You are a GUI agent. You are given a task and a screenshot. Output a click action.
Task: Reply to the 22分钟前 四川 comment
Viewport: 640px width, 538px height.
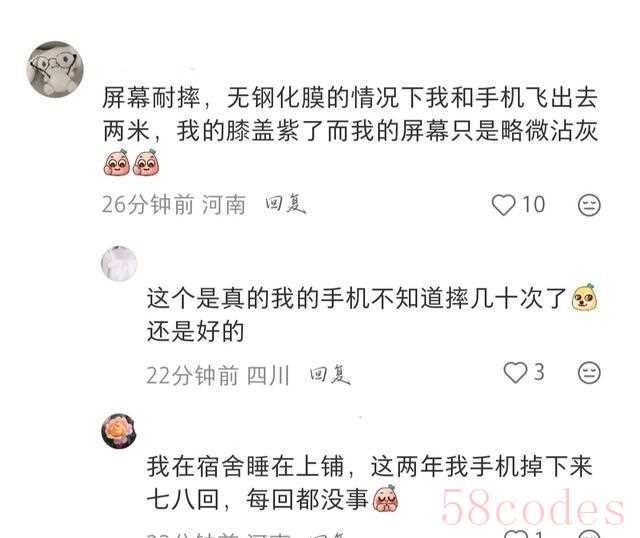click(x=330, y=375)
